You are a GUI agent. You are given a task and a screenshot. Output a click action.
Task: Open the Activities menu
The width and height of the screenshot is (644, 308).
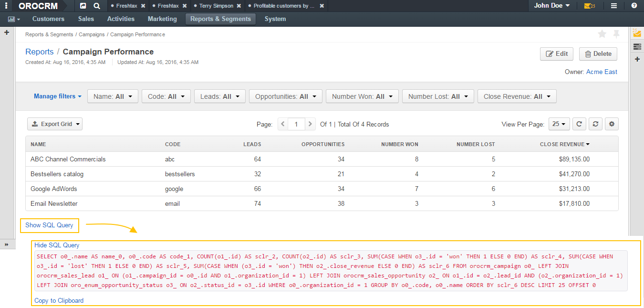(x=121, y=19)
